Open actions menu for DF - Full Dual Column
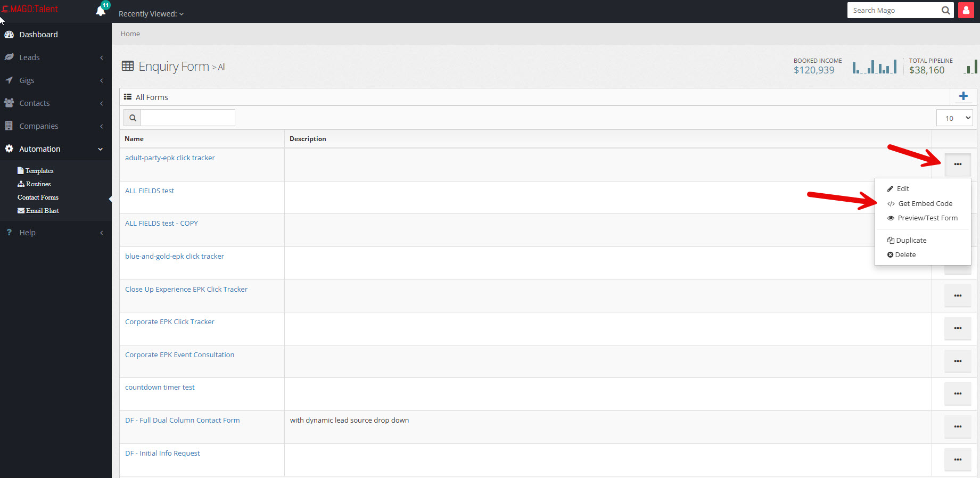Viewport: 980px width, 478px height. click(958, 427)
